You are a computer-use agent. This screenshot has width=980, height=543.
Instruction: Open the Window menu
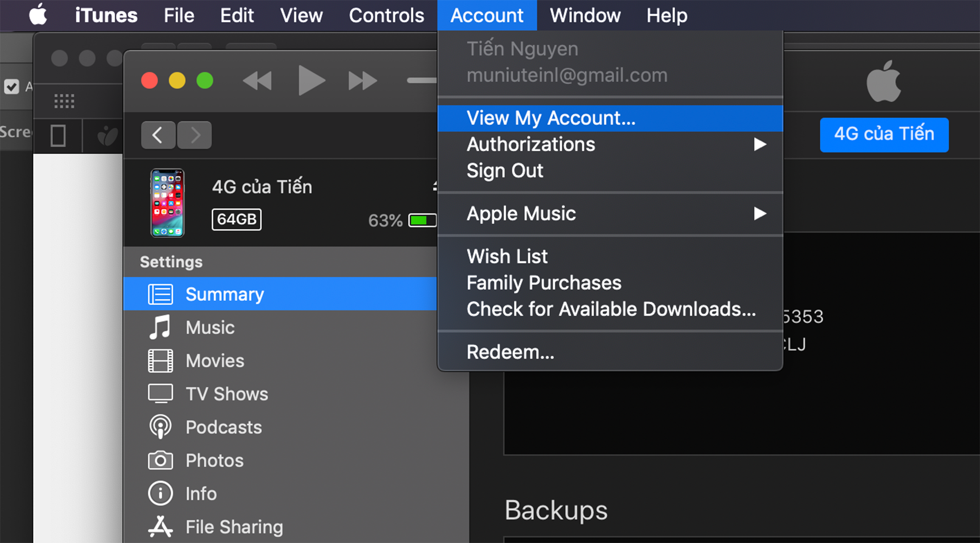585,15
